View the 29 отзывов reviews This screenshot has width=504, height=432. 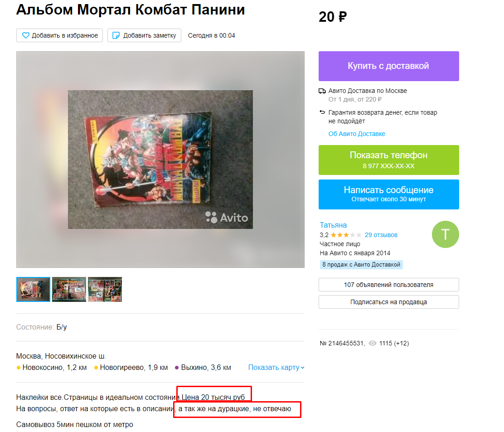point(381,235)
